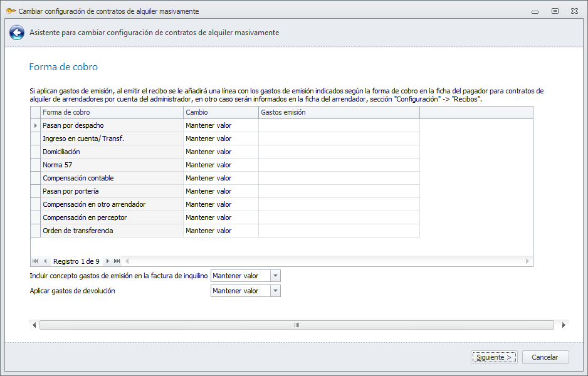The image size is (588, 376).
Task: Click the left arrow of bottom scrollbar
Action: coord(33,325)
